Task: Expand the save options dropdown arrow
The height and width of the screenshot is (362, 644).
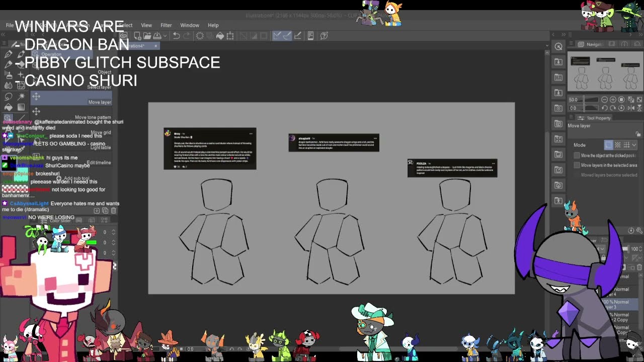Action: pos(165,36)
